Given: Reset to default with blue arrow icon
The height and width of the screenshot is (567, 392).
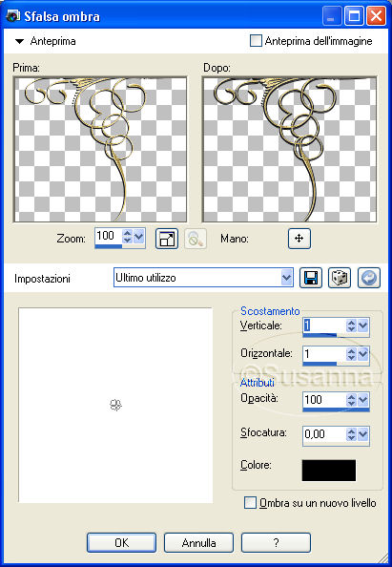Looking at the screenshot, I should tap(369, 278).
